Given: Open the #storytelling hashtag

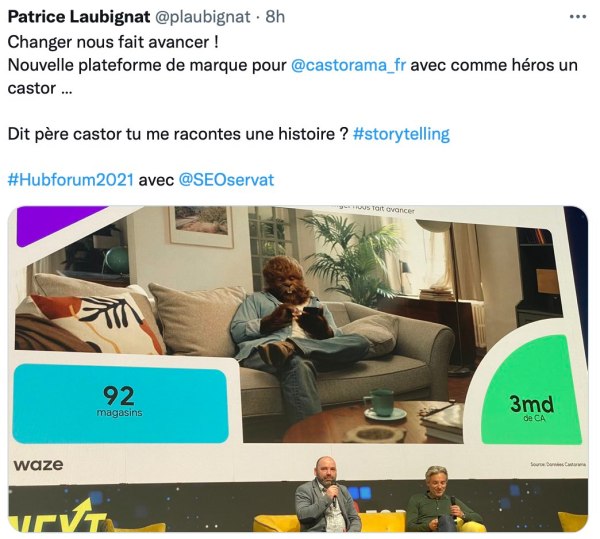Looking at the screenshot, I should coord(401,134).
